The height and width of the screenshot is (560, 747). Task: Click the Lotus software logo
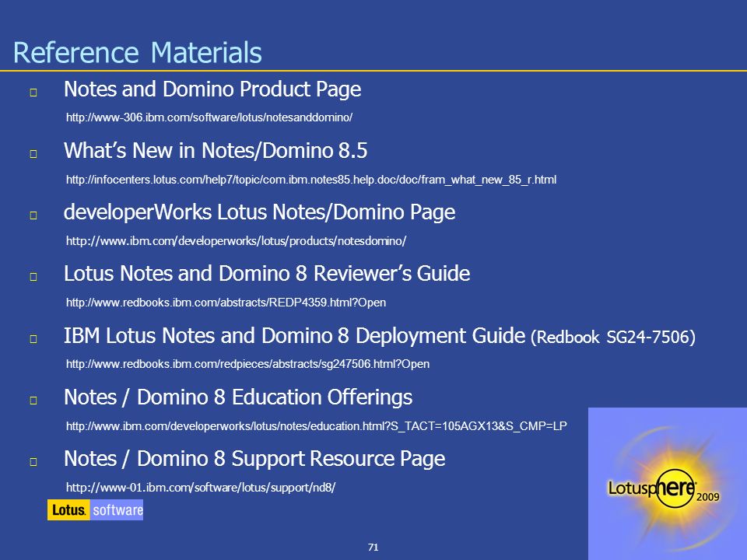[x=95, y=510]
